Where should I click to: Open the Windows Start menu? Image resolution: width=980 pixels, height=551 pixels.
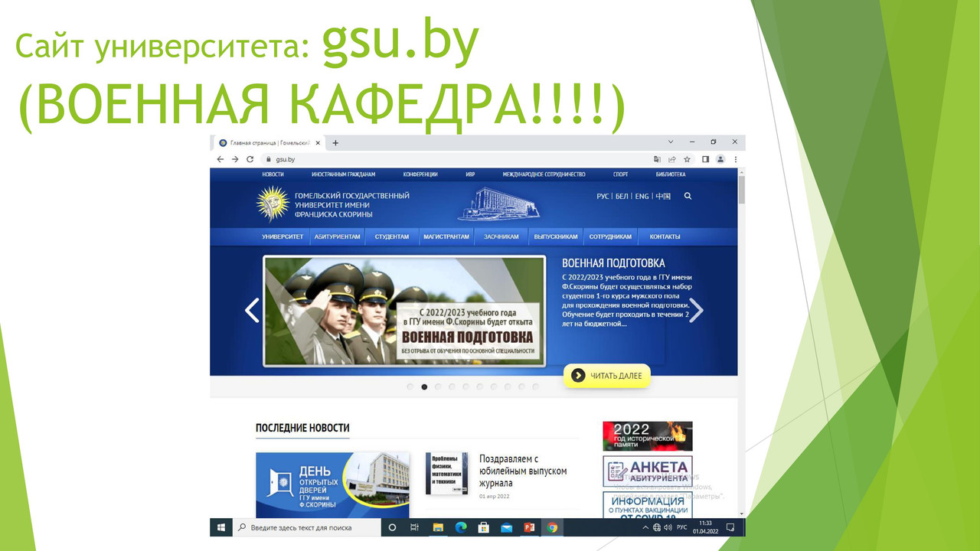click(x=220, y=527)
